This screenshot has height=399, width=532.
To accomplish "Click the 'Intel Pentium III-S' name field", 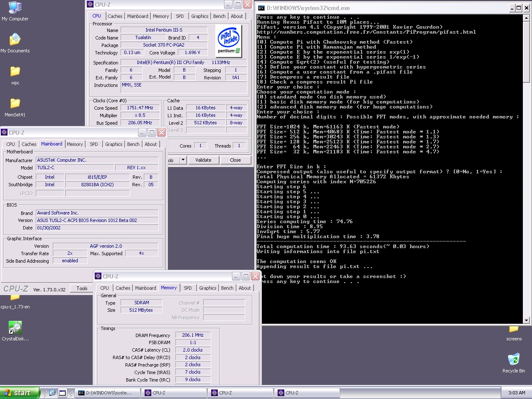I will [164, 30].
